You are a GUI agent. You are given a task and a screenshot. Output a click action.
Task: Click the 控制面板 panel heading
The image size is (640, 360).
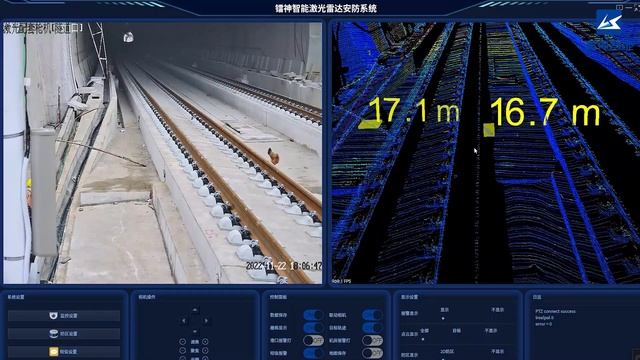pos(278,297)
